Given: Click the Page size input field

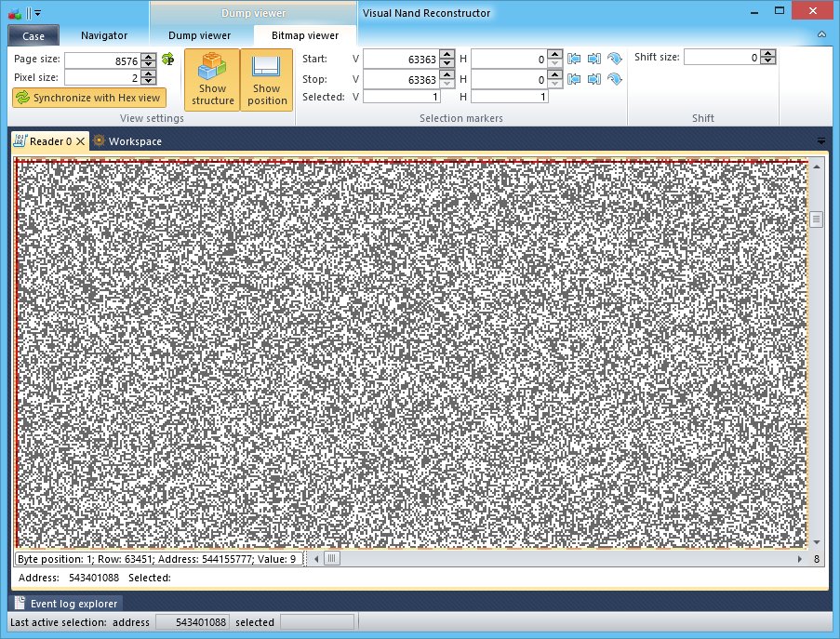Looking at the screenshot, I should pos(102,60).
